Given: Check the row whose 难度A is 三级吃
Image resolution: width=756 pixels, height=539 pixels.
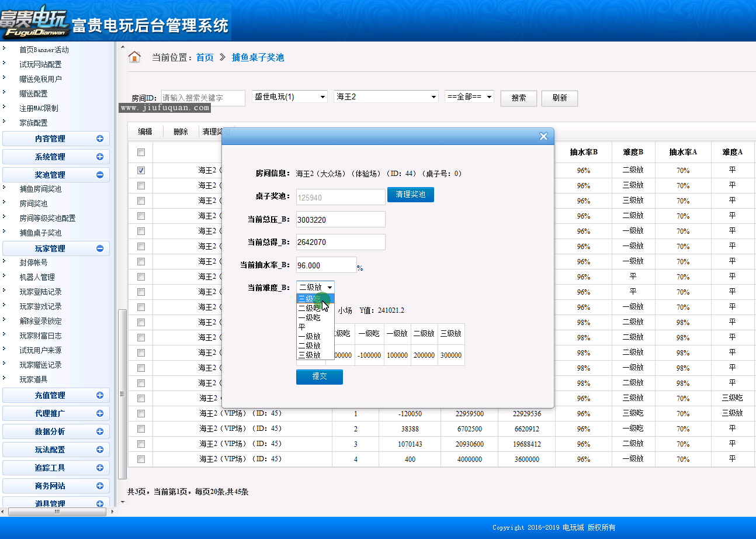Looking at the screenshot, I should (141, 399).
